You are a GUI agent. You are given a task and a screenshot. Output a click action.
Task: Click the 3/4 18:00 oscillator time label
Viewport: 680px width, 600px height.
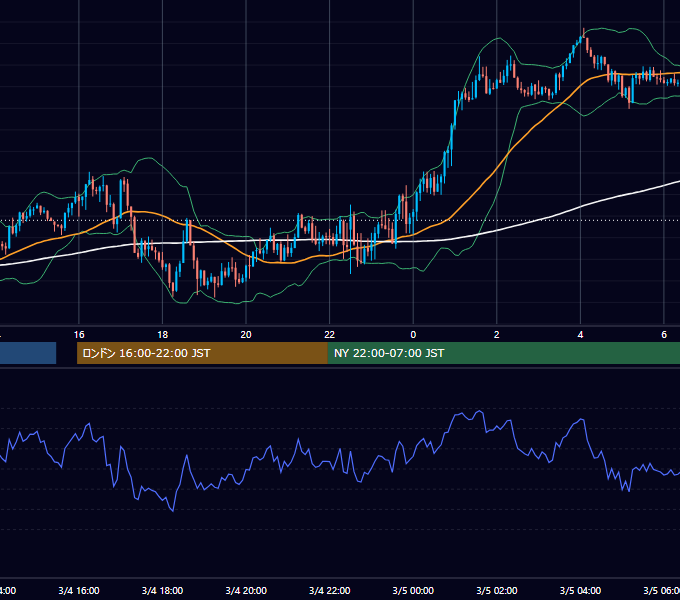(x=162, y=590)
